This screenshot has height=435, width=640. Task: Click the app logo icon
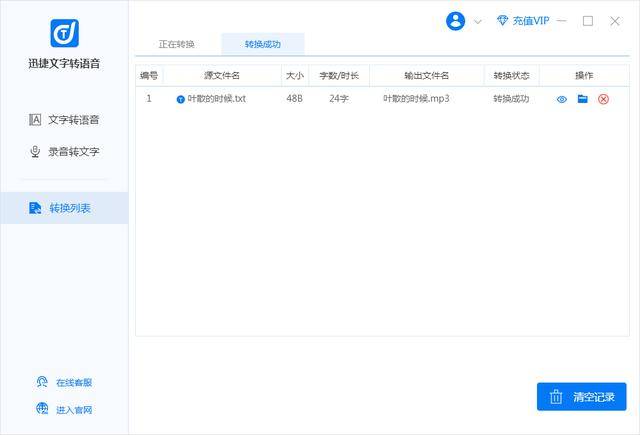point(64,33)
